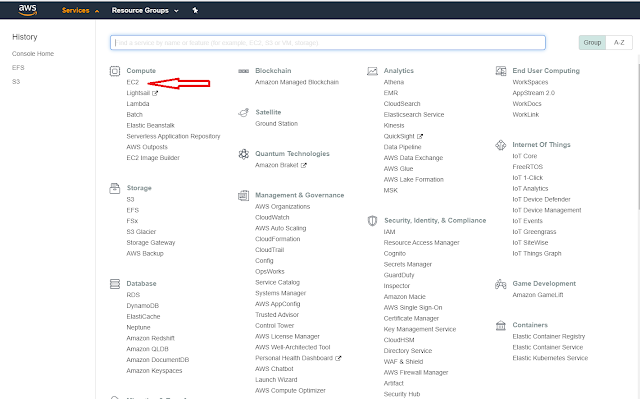640x399 pixels.
Task: Open EC2 Image Builder
Action: pos(153,158)
